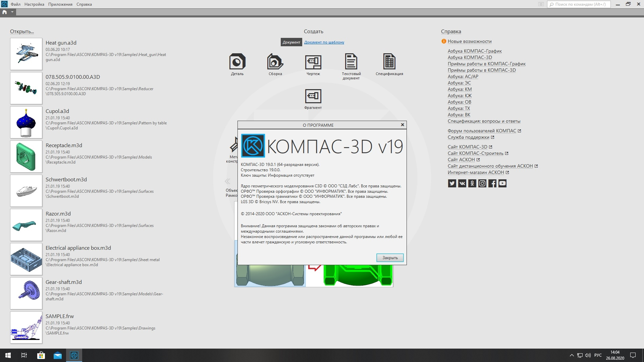The image size is (644, 362).
Task: Click the previous slide double chevron
Action: [x=227, y=181]
